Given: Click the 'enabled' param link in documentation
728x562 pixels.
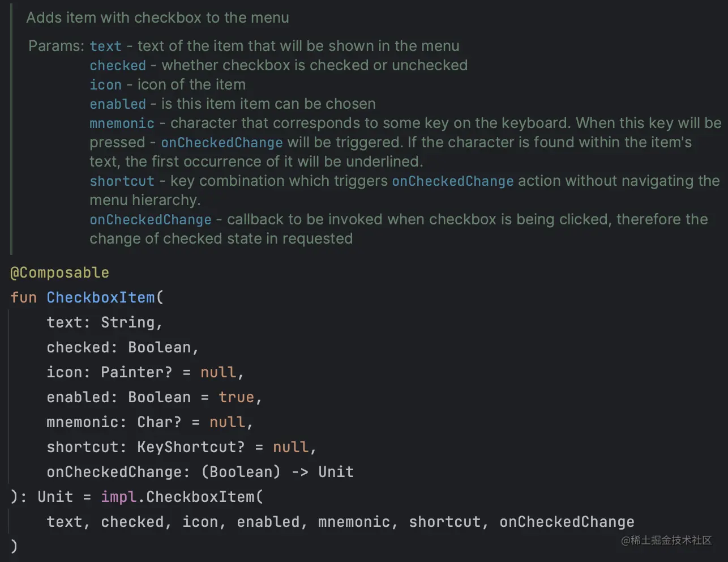Looking at the screenshot, I should (118, 104).
